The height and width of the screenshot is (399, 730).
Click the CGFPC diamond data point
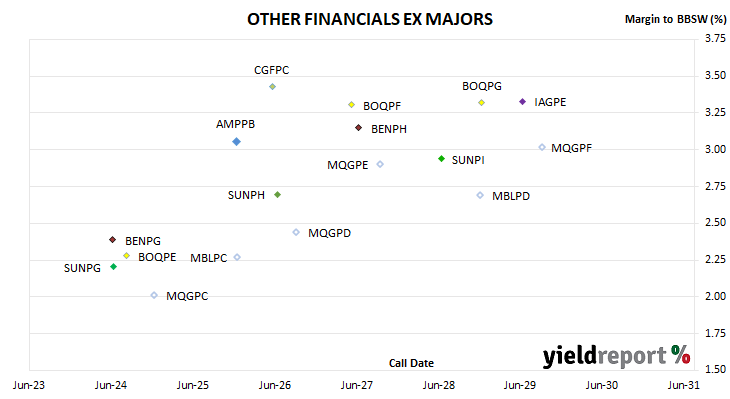272,87
